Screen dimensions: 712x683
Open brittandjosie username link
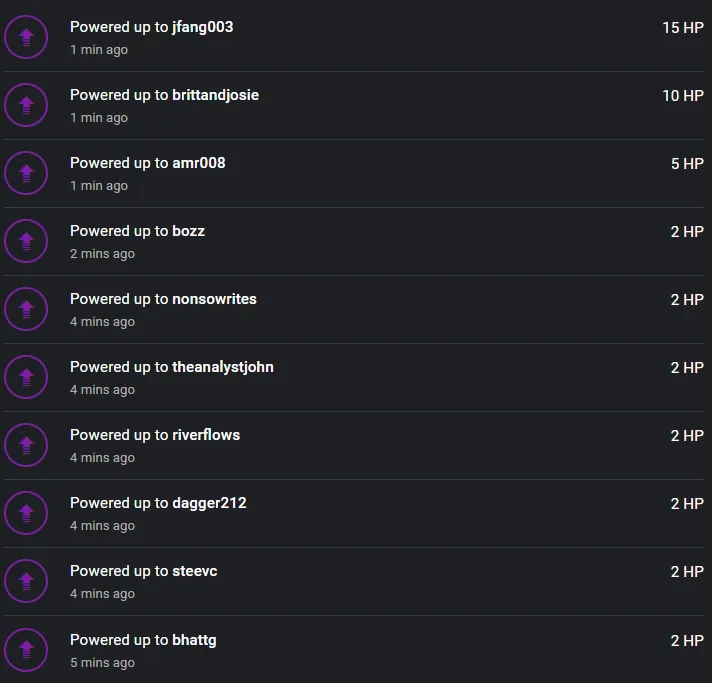[216, 95]
